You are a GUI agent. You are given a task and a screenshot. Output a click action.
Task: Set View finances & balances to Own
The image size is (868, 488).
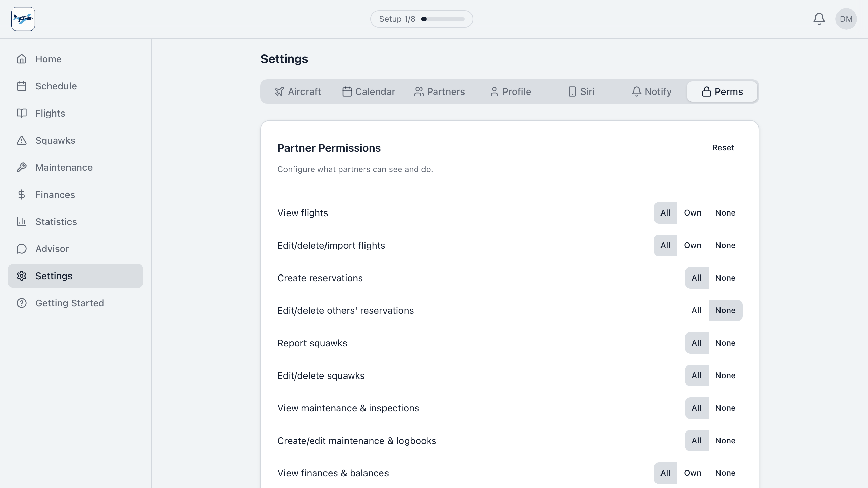[693, 473]
